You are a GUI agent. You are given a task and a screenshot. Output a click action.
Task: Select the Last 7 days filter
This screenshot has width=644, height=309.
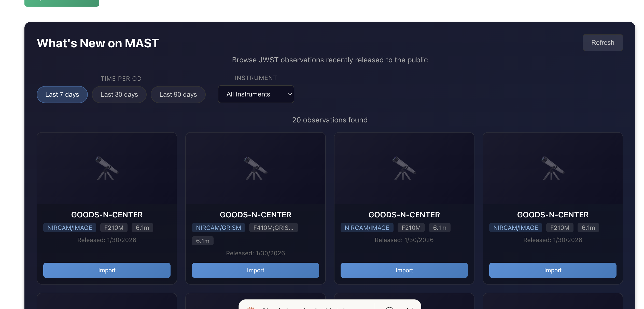[62, 94]
